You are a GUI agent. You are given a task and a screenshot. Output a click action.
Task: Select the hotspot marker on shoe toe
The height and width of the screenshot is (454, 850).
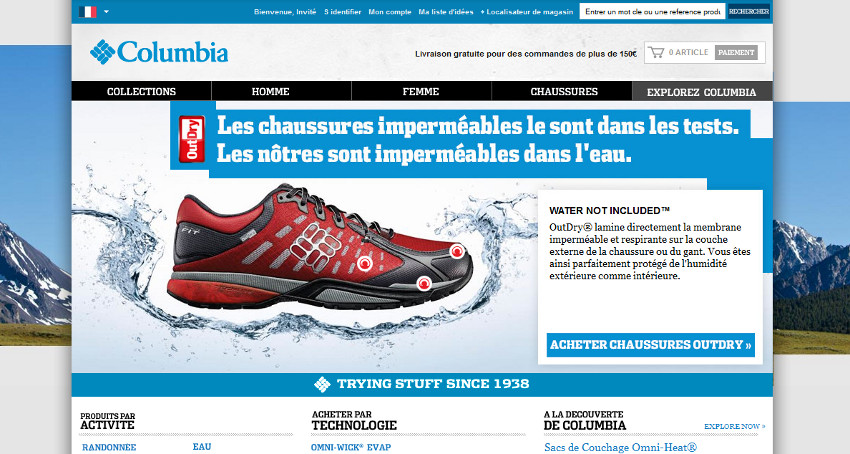pyautogui.click(x=457, y=251)
